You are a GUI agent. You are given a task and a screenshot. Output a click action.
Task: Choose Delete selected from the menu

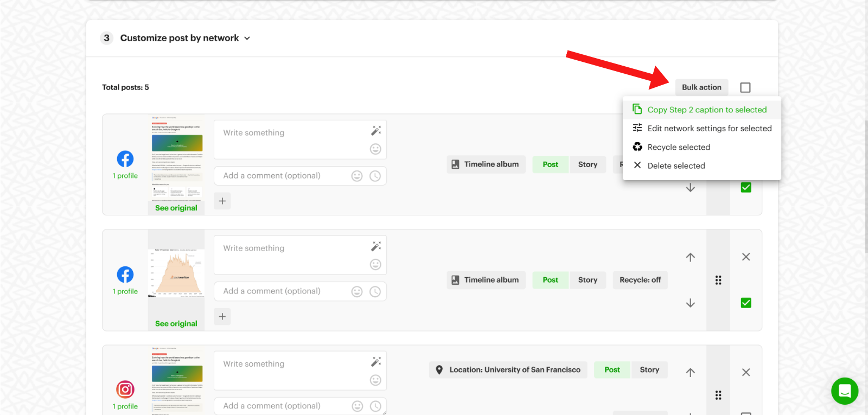click(701, 166)
